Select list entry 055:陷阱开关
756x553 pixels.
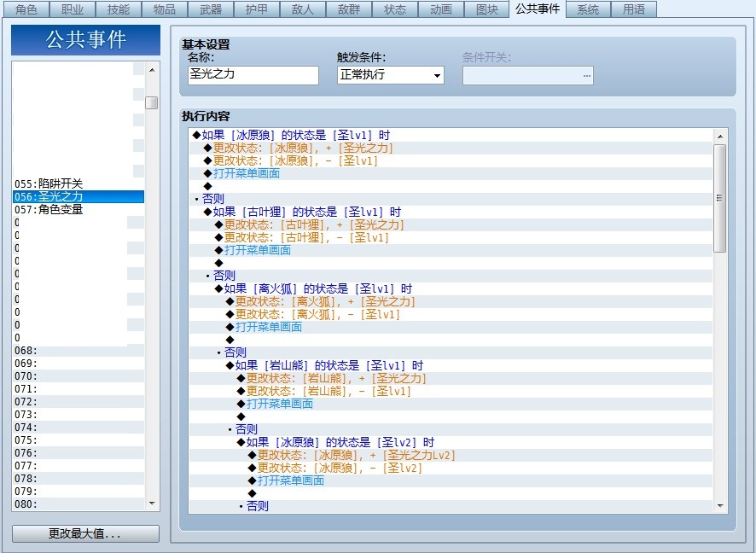[x=79, y=183]
